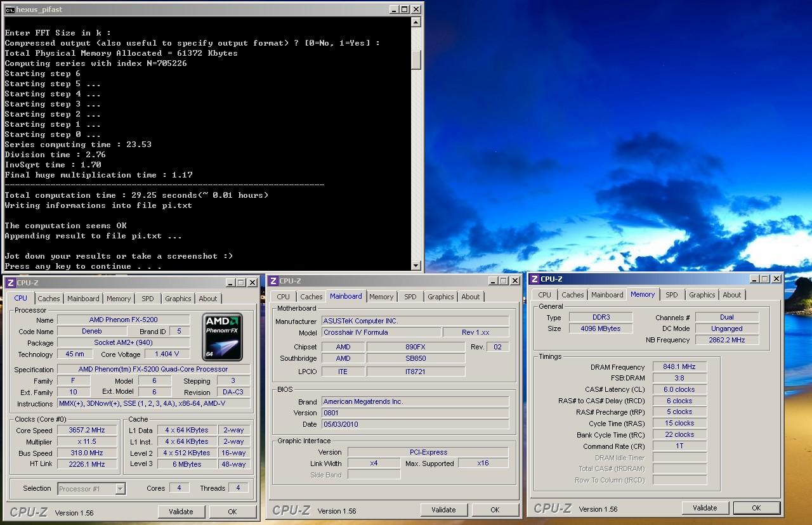Open About tab in the CPU window
This screenshot has width=812, height=525.
tap(208, 299)
